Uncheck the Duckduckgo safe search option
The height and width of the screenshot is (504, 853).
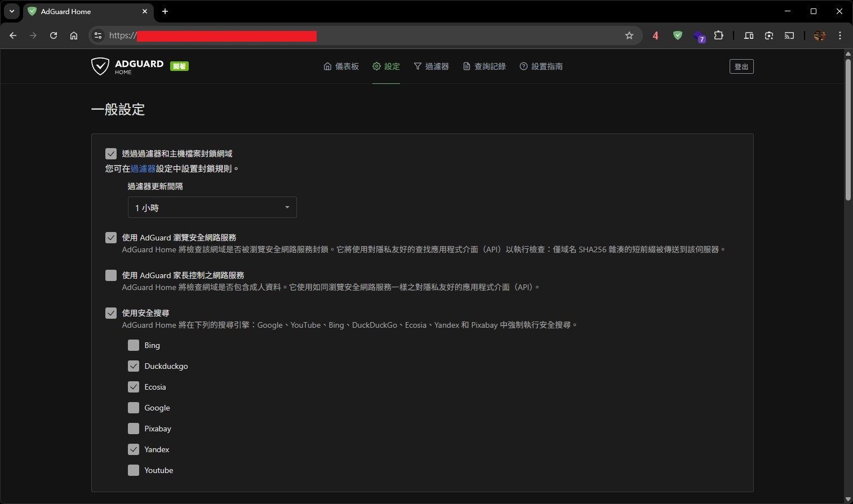pyautogui.click(x=134, y=365)
